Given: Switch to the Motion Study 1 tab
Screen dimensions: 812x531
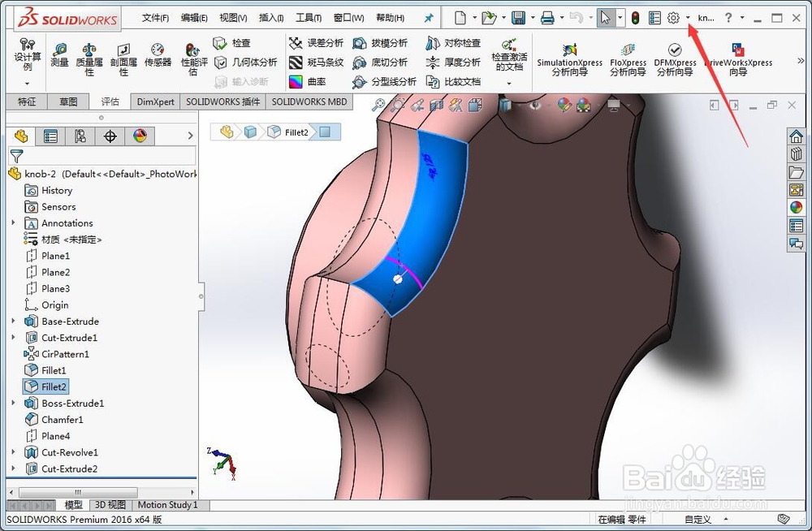Looking at the screenshot, I should 167,504.
